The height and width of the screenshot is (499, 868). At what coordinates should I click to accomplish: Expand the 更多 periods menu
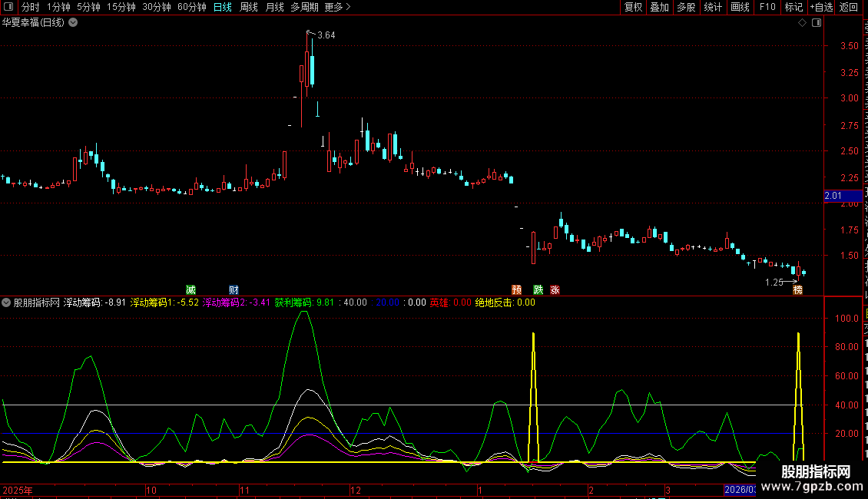337,7
